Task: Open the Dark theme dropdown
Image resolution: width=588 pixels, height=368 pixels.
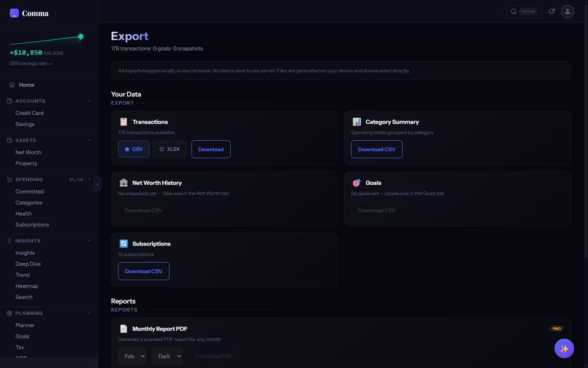Action: coord(167,356)
